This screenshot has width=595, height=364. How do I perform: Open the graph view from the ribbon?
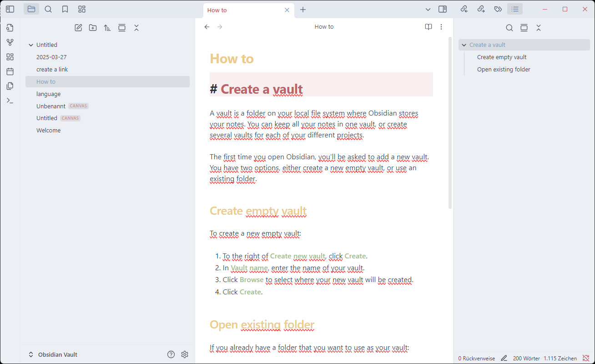point(10,42)
